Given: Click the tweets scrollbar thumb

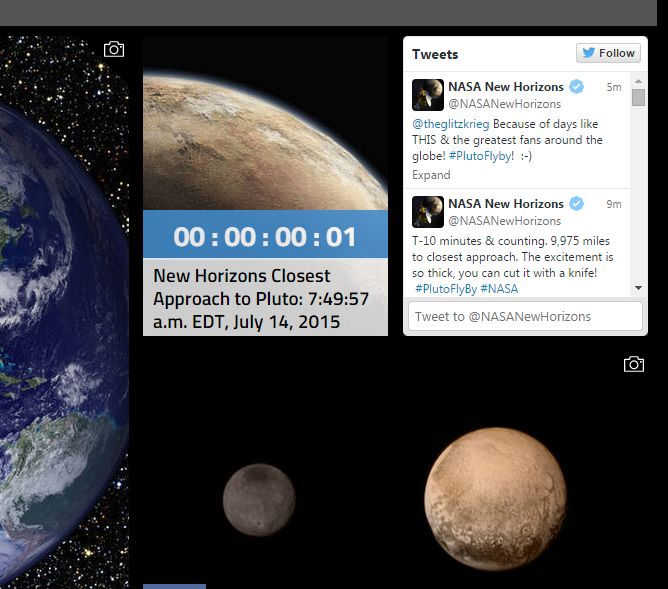Looking at the screenshot, I should pyautogui.click(x=638, y=97).
